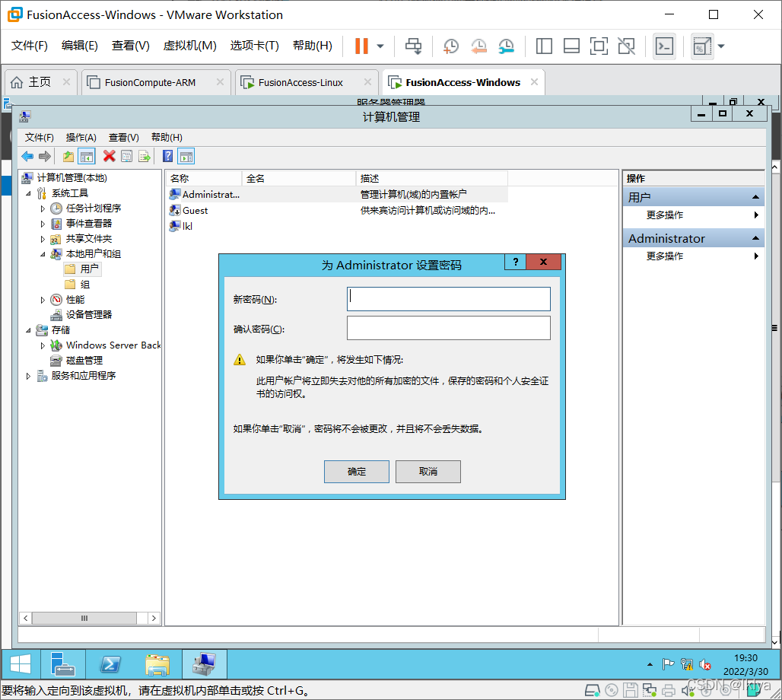
Task: Toggle the console tree pane icon
Action: pyautogui.click(x=86, y=157)
